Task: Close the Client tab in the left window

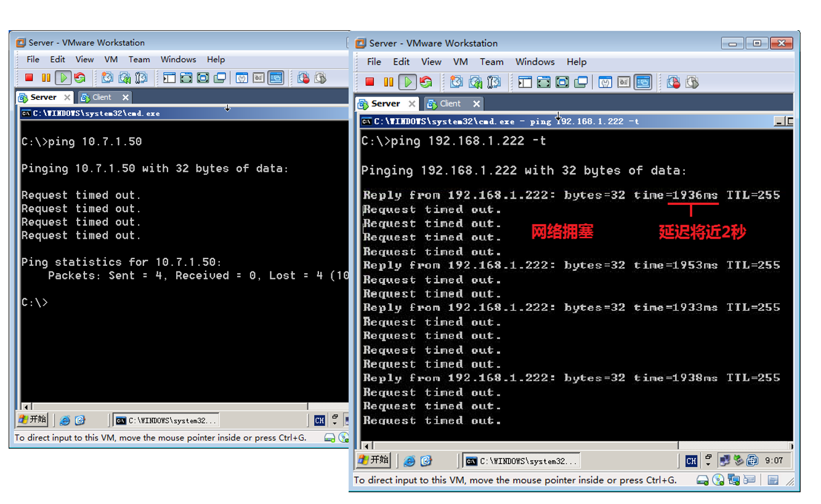Action: click(125, 97)
